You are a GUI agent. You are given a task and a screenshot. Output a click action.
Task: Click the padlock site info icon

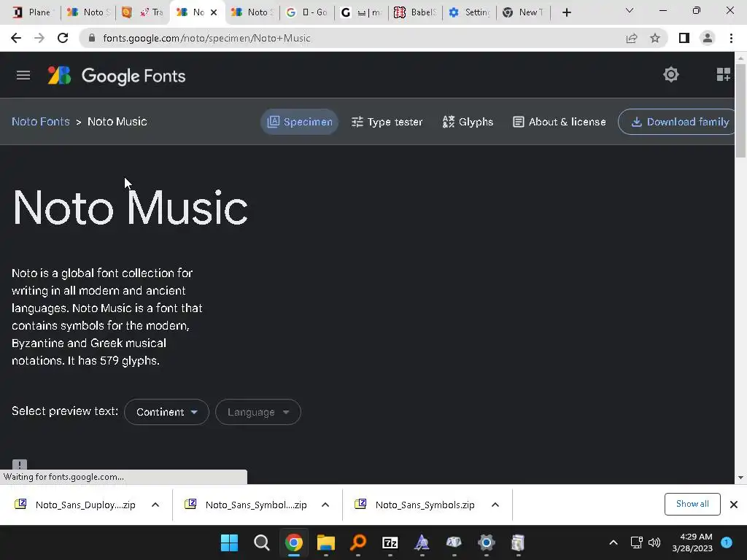(x=93, y=38)
